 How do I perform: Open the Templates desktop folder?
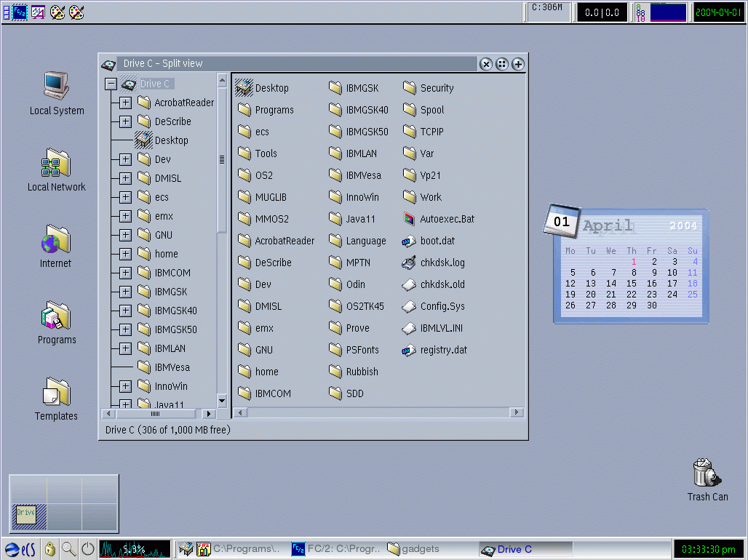pyautogui.click(x=56, y=393)
